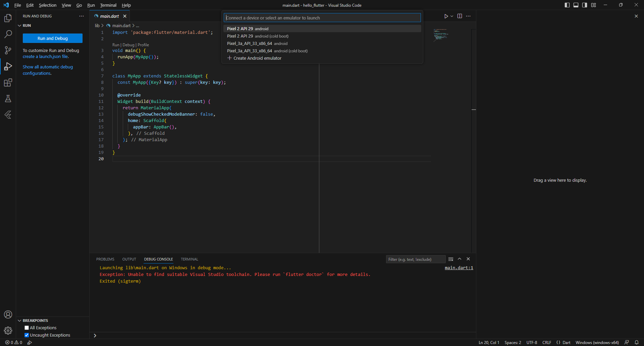Click the breadcrumb ellipsis symbol
The image size is (644, 346).
(138, 25)
